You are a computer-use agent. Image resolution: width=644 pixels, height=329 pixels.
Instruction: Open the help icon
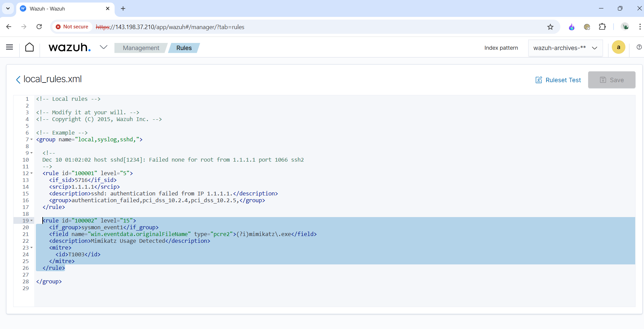[x=639, y=47]
